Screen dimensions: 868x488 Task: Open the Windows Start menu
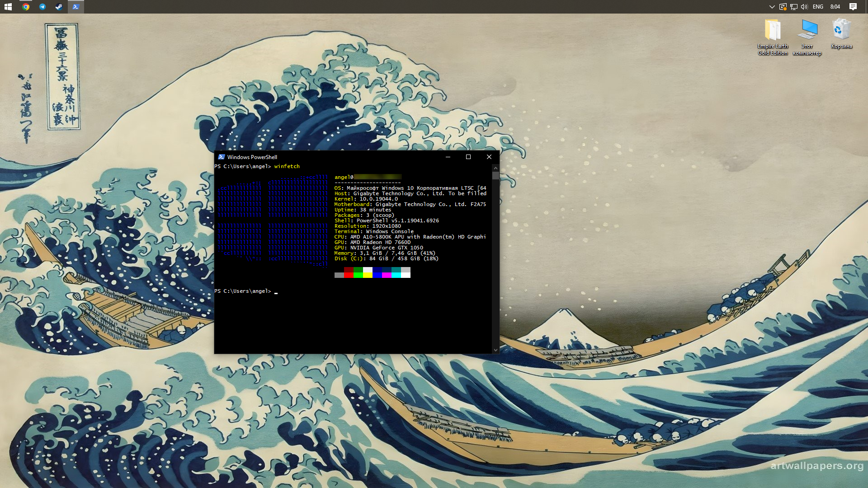pos(8,7)
